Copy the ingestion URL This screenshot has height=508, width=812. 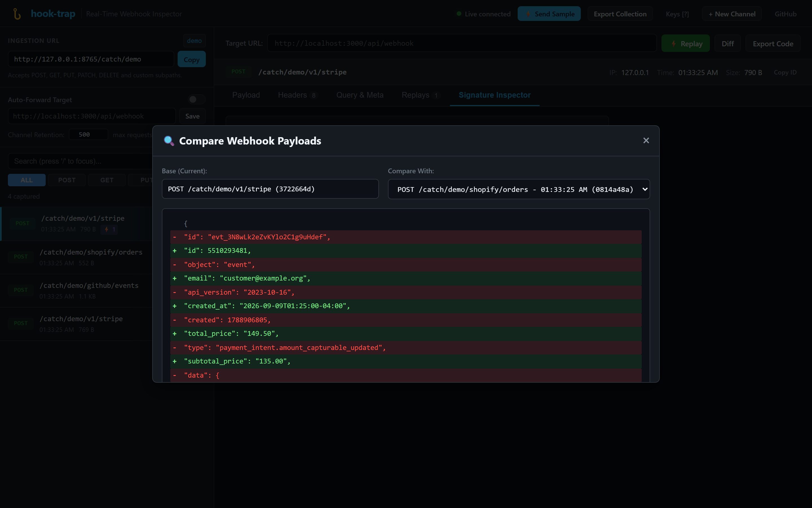point(192,59)
